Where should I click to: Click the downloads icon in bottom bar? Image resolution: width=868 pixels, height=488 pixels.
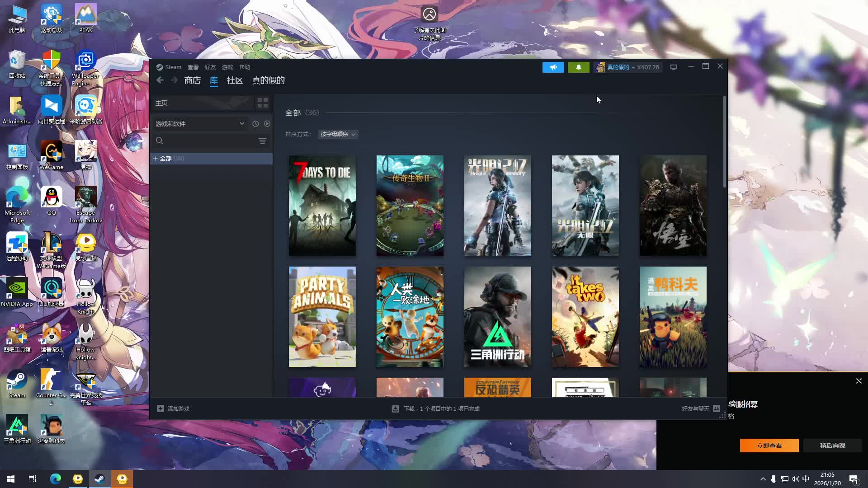(396, 408)
